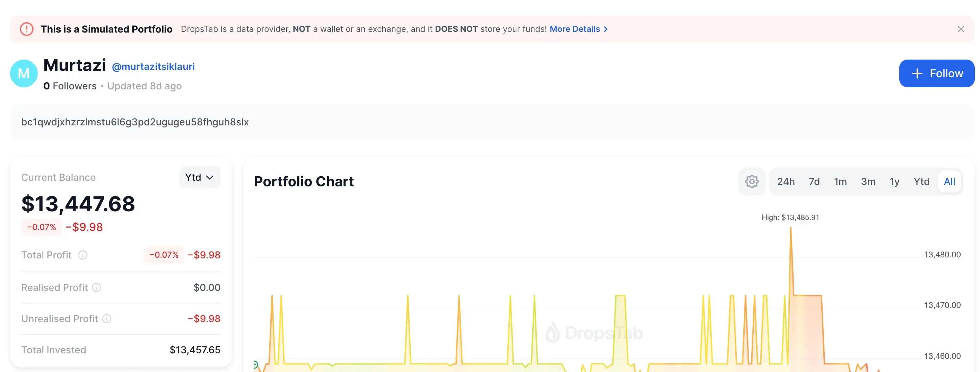980x372 pixels.
Task: Click the Unrealised Profit info icon
Action: pyautogui.click(x=107, y=319)
